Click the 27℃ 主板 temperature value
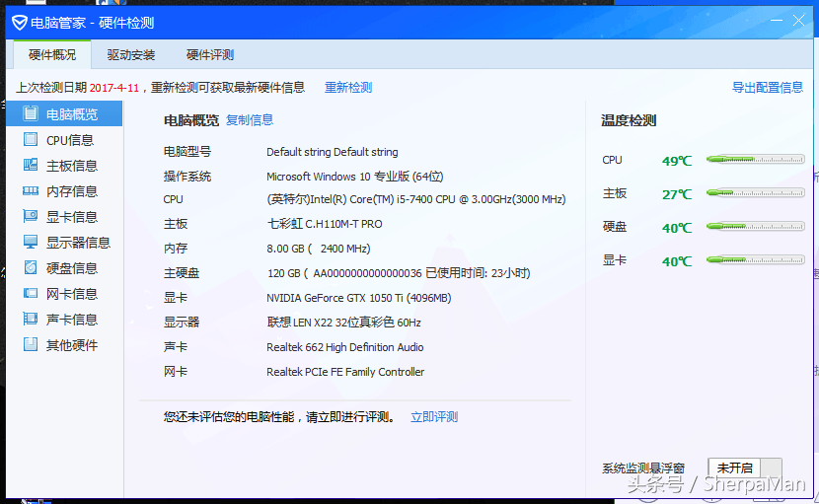819x504 pixels. click(x=677, y=194)
